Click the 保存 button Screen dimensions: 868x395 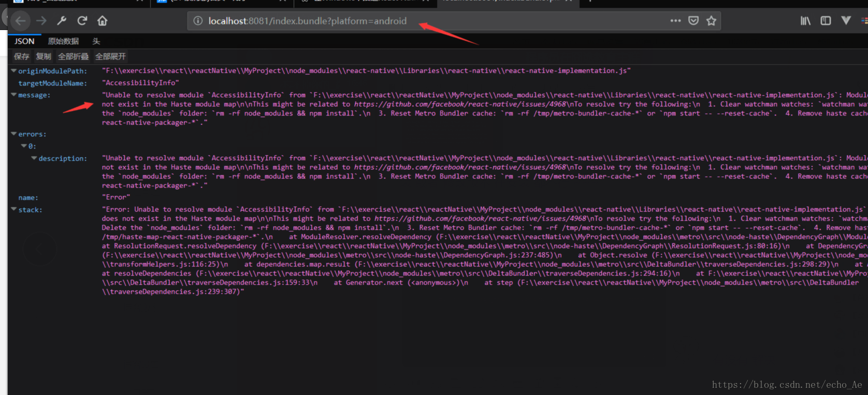pyautogui.click(x=21, y=56)
